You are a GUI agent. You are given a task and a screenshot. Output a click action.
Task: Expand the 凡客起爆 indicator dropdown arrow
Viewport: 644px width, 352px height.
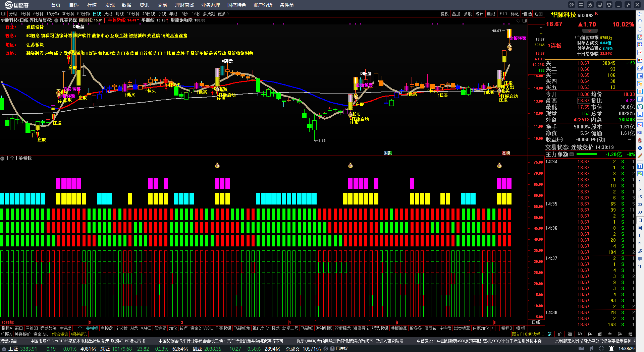pos(56,20)
